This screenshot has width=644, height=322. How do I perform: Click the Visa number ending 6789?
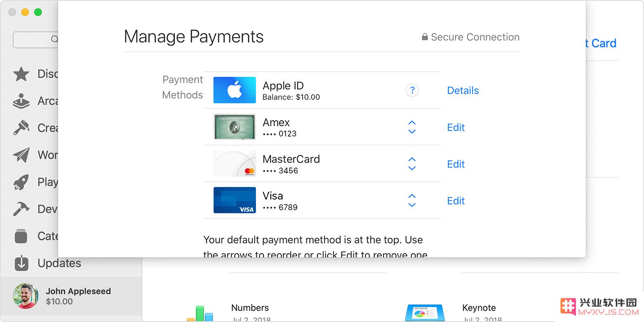(x=280, y=207)
